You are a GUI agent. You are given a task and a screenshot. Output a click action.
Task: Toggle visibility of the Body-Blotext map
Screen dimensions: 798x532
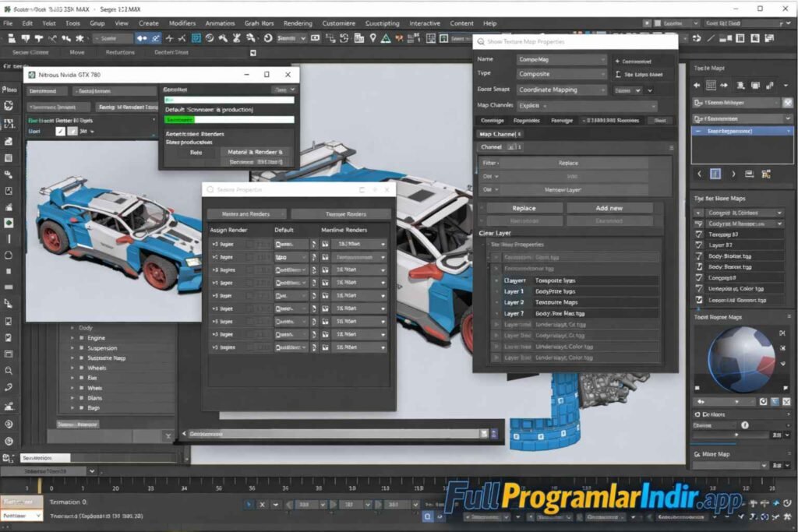[x=699, y=256]
